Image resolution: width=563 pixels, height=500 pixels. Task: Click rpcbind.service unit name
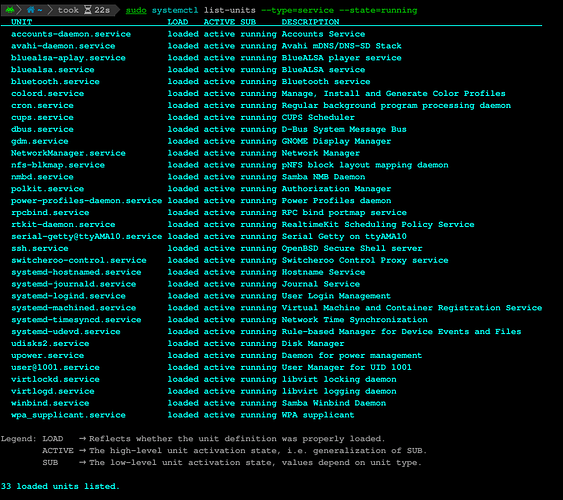(50, 212)
